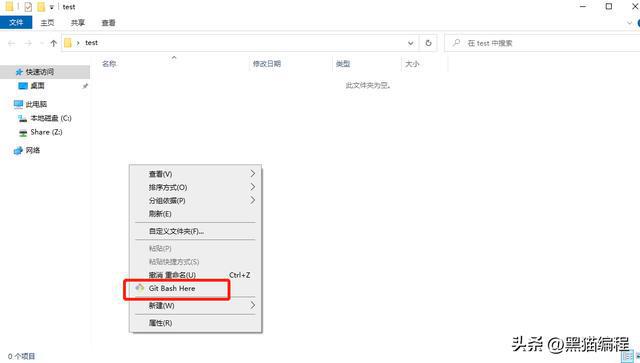The height and width of the screenshot is (363, 640).
Task: Sort by 修改日期 column header
Action: [x=267, y=64]
